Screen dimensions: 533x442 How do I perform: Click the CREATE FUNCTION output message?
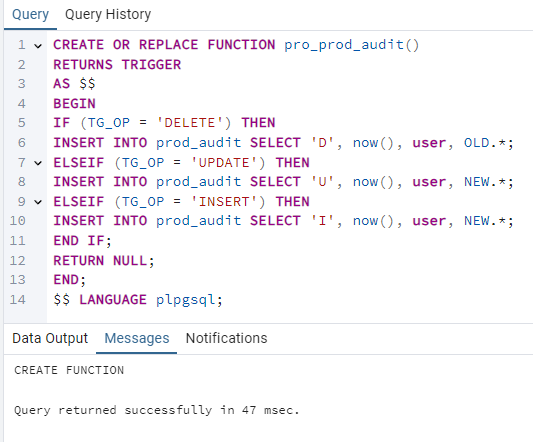69,370
